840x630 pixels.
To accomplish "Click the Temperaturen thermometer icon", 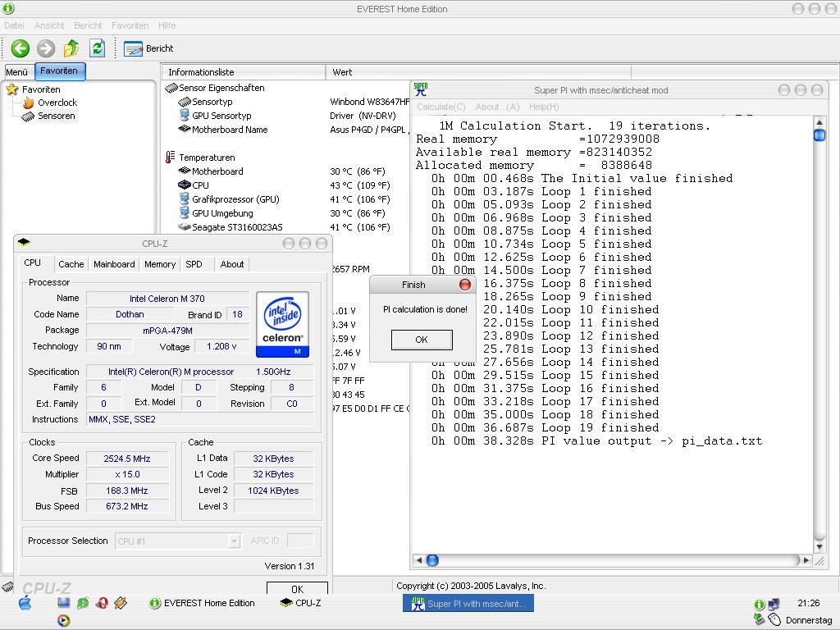I will (x=171, y=157).
